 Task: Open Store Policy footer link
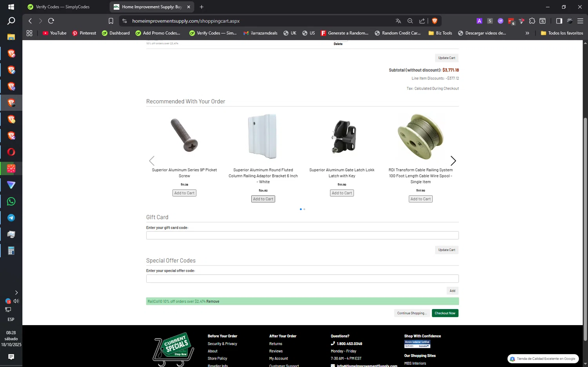(x=217, y=358)
